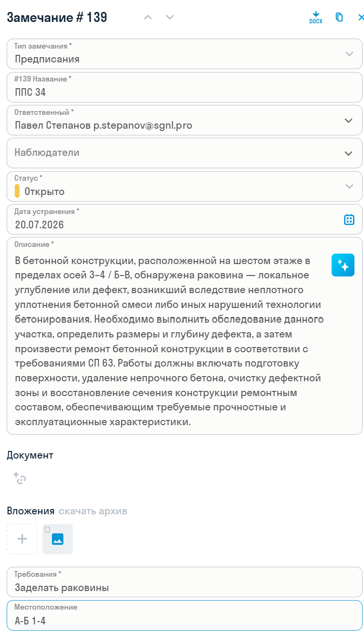Click the AI sparkle button in Описание
This screenshot has width=364, height=633.
343,265
